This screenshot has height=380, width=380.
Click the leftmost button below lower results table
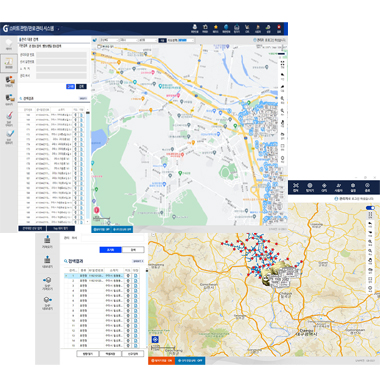[x=87, y=353]
